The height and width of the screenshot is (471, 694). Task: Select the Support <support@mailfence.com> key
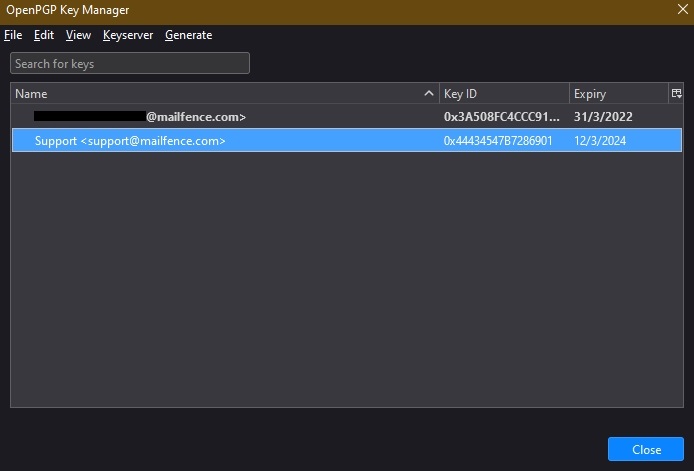[x=347, y=140]
